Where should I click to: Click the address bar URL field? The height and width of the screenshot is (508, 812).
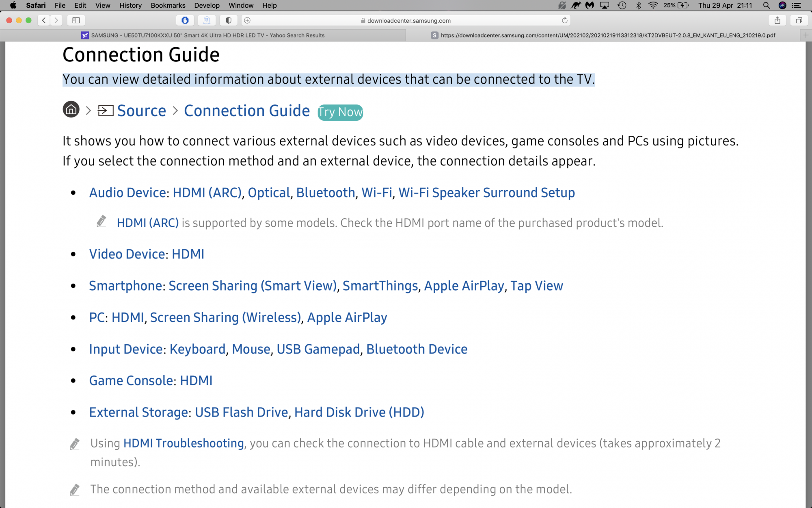point(408,20)
